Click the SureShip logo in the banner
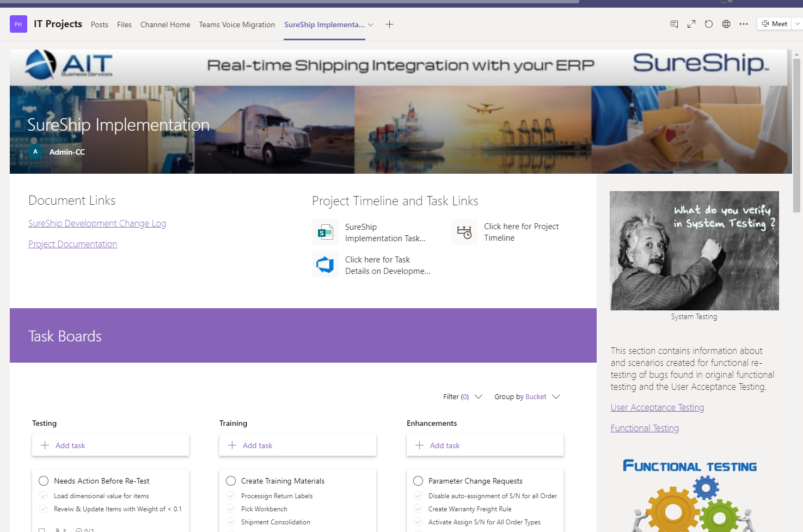Image resolution: width=803 pixels, height=532 pixels. 701,64
